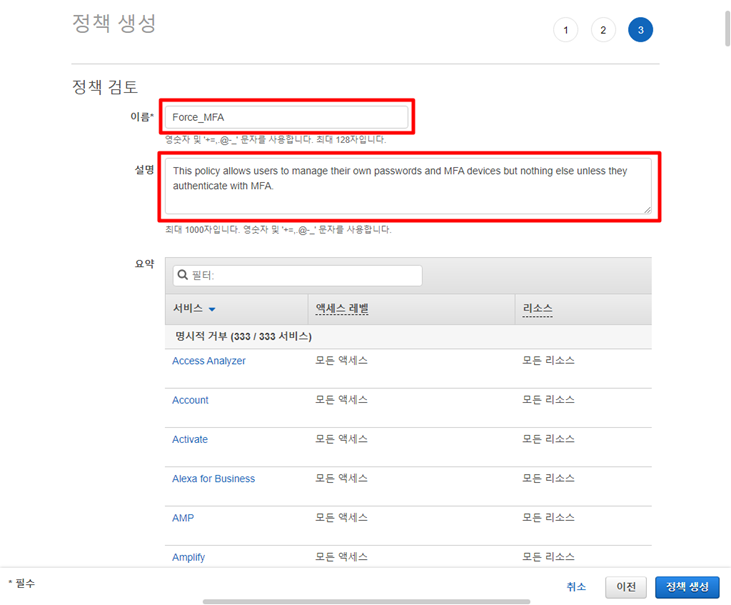
Task: Open the Activate service link
Action: [x=190, y=439]
